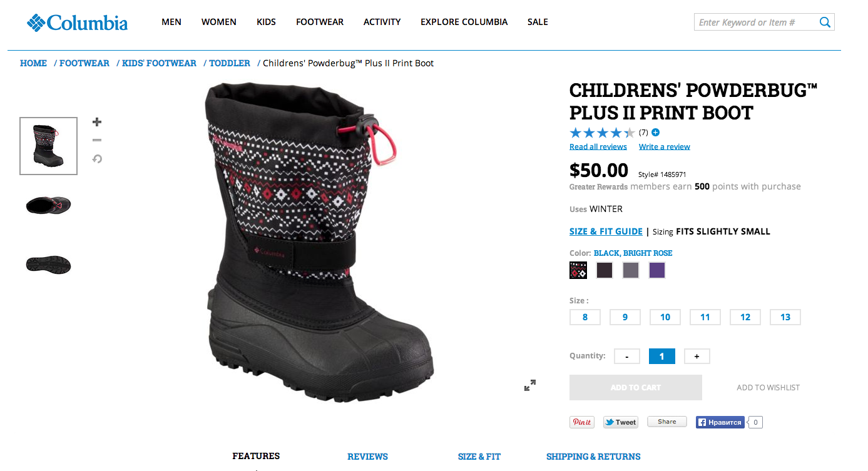Expand product image to fullscreen
Screen dimensions: 868x471
click(x=529, y=385)
